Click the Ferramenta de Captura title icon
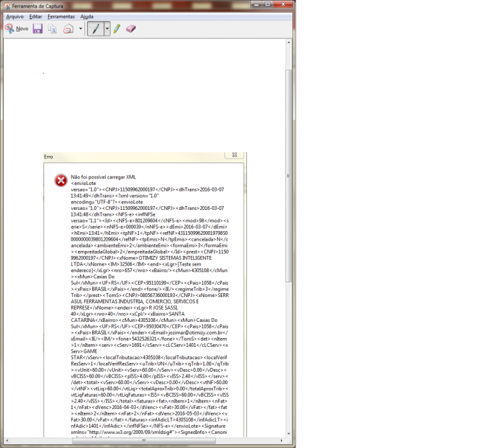478x448 pixels. tap(6, 6)
